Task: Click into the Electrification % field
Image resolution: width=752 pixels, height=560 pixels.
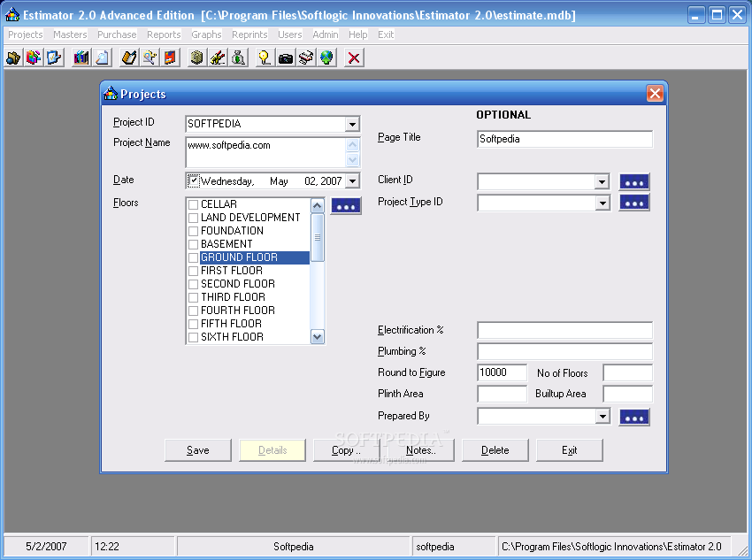Action: pyautogui.click(x=564, y=330)
